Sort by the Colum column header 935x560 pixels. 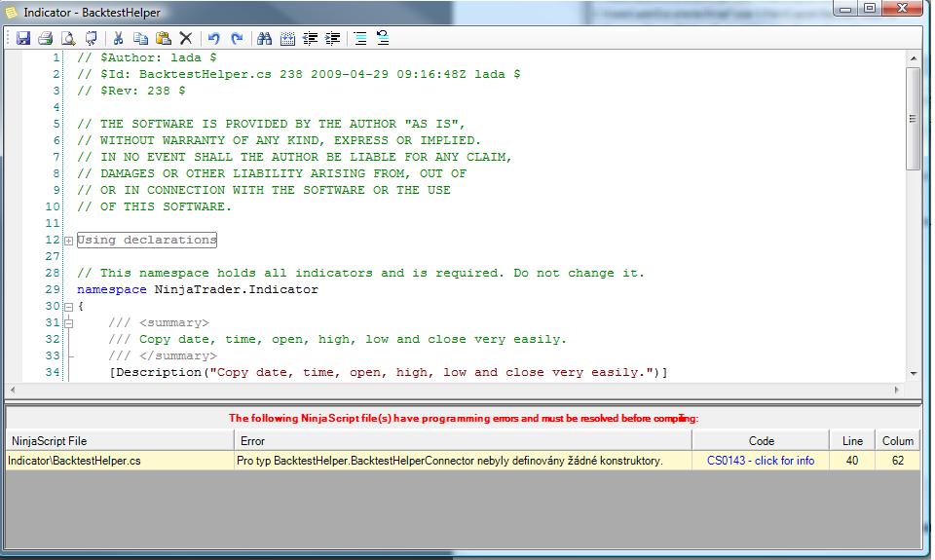point(897,441)
